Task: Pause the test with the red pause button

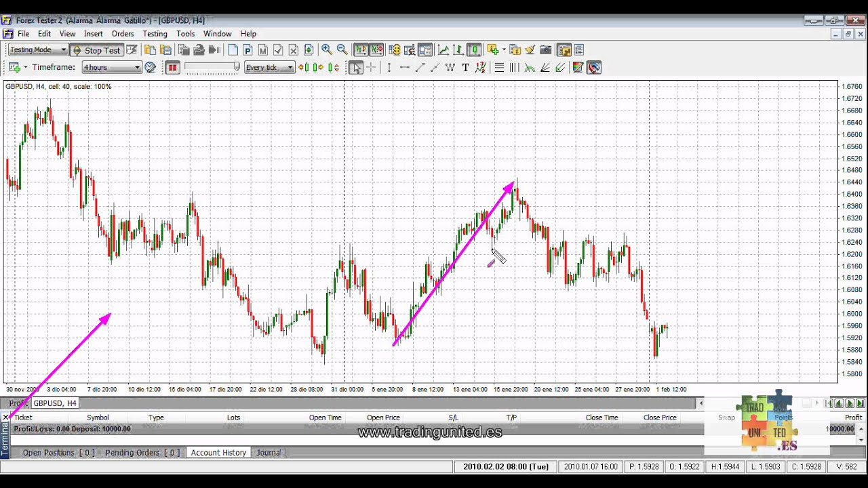Action: click(172, 67)
